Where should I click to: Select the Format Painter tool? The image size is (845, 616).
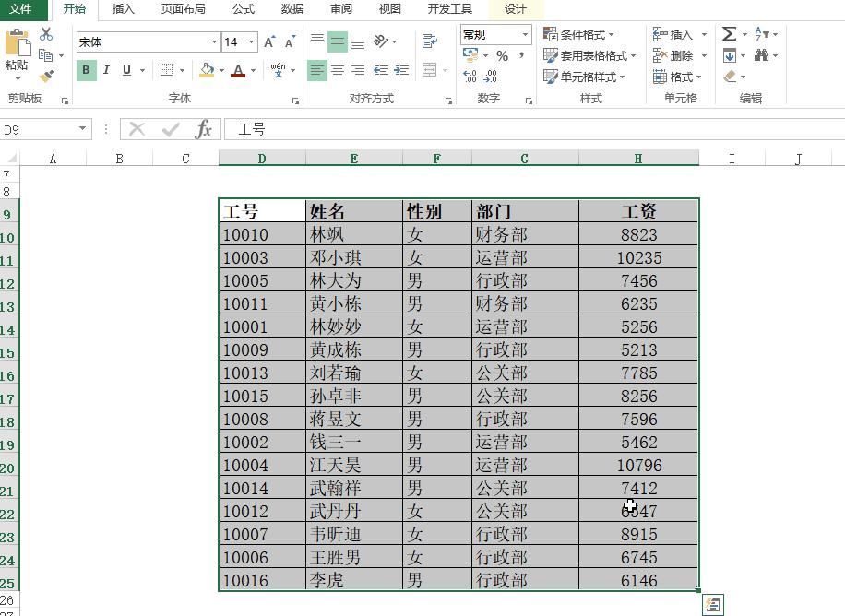[46, 73]
